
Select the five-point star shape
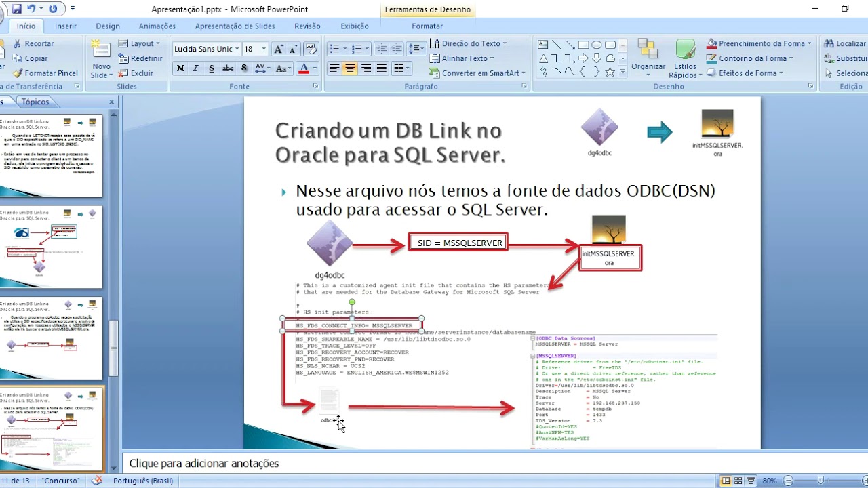[x=610, y=72]
